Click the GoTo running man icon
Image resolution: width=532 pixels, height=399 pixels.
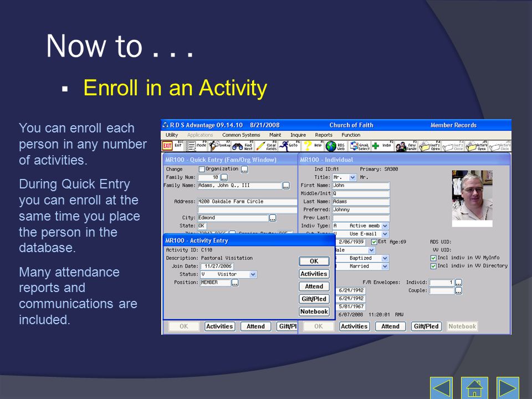point(284,146)
